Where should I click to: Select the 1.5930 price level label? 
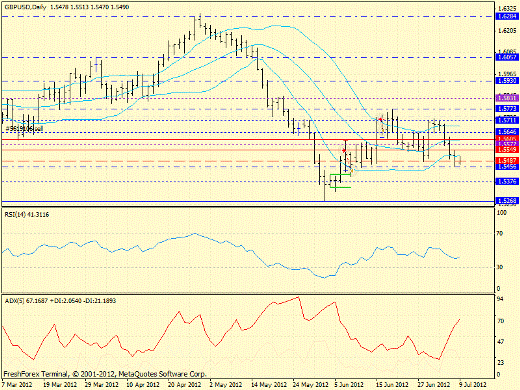(x=507, y=81)
